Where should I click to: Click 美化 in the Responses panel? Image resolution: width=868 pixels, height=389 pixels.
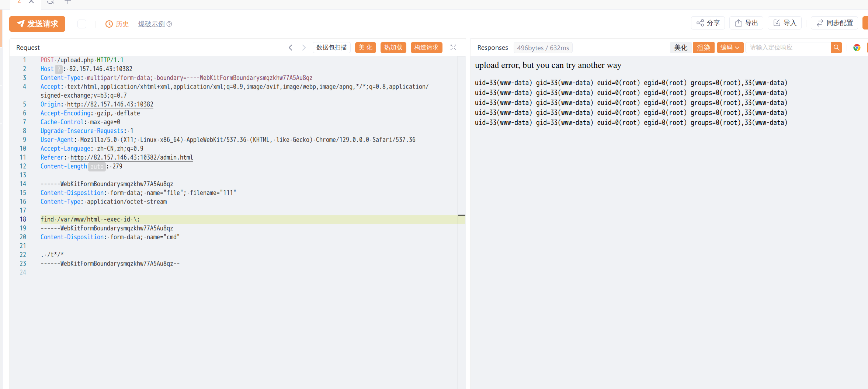[x=681, y=48]
